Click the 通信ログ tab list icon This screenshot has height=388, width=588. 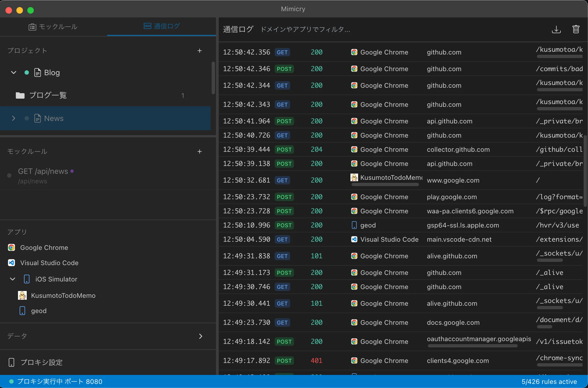tap(147, 26)
